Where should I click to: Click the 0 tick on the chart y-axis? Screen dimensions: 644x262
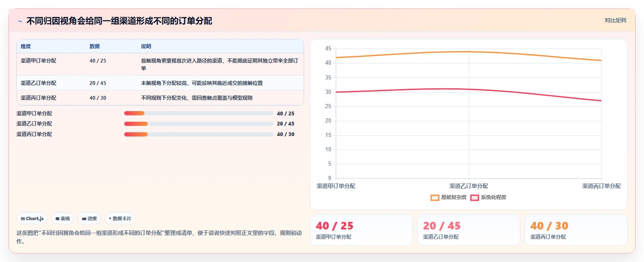[x=330, y=178]
